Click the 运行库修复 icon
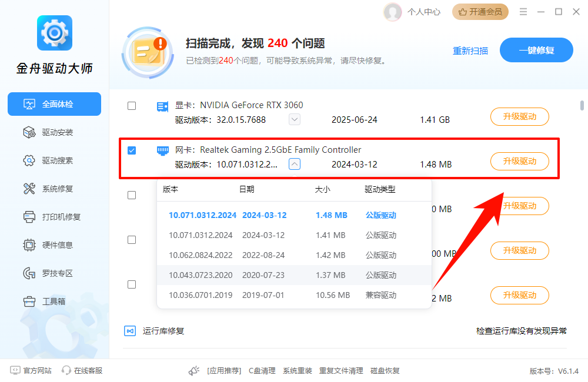Image resolution: width=588 pixels, height=382 pixels. [x=130, y=330]
